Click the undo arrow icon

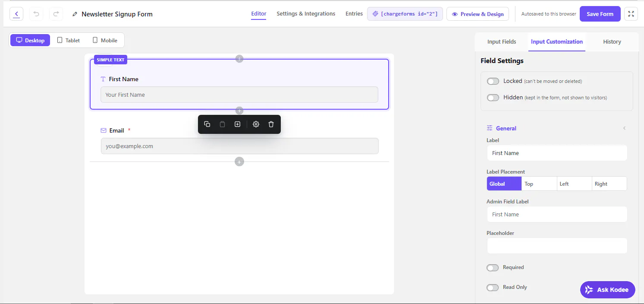coord(36,14)
